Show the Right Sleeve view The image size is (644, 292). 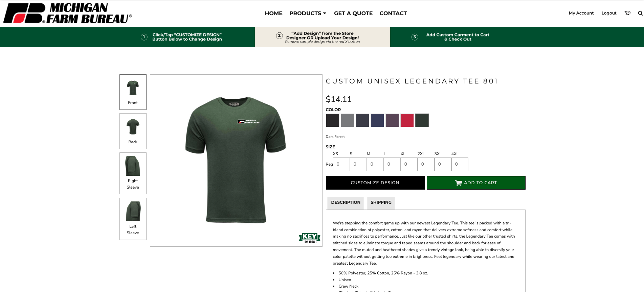pyautogui.click(x=133, y=173)
